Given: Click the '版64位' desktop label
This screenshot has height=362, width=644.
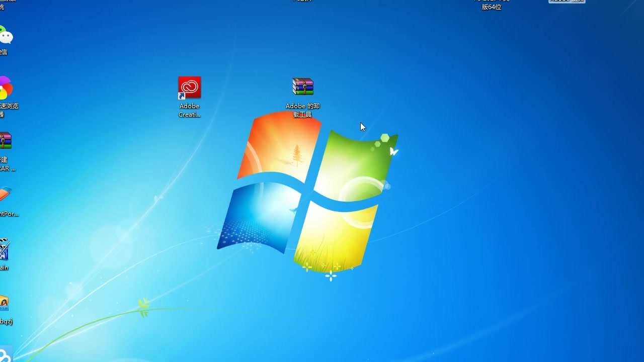Looking at the screenshot, I should click(492, 7).
